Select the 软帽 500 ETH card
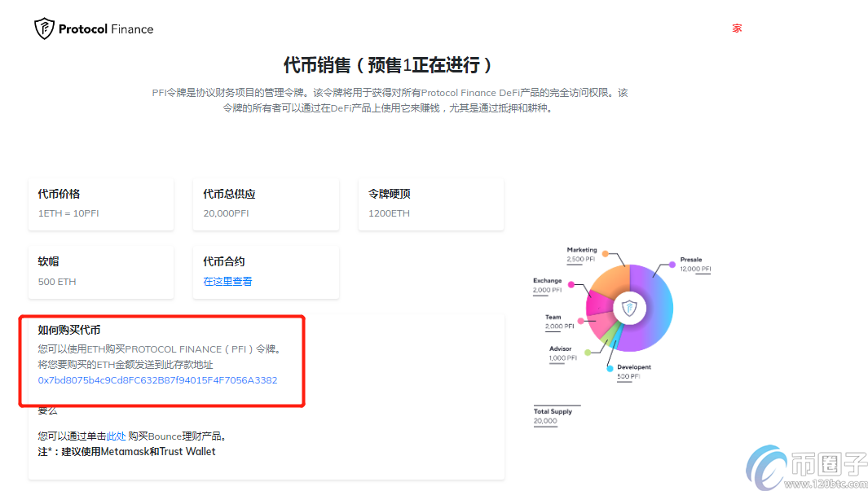This screenshot has height=491, width=868. pyautogui.click(x=101, y=272)
